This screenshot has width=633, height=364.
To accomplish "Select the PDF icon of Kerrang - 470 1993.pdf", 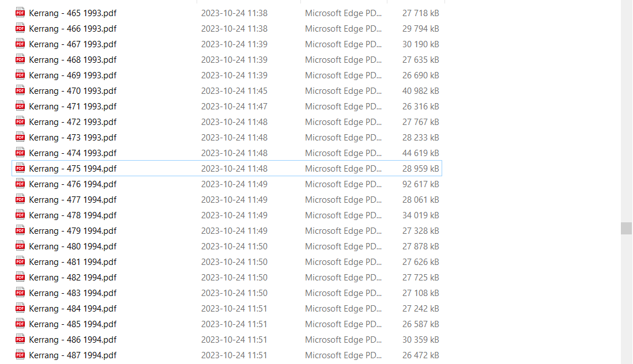I will pos(20,90).
